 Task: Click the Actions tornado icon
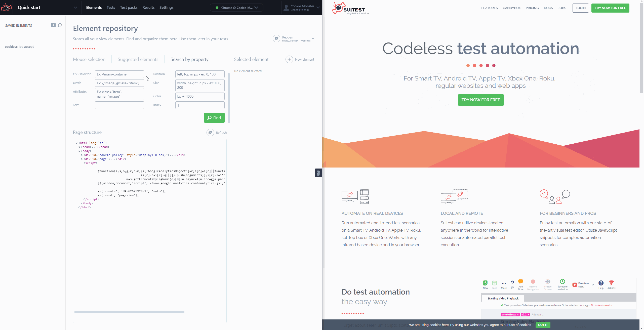[x=611, y=283]
